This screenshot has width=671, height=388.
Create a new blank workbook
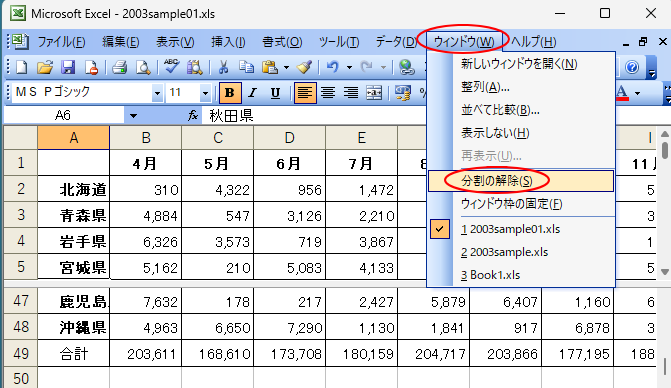coord(21,67)
